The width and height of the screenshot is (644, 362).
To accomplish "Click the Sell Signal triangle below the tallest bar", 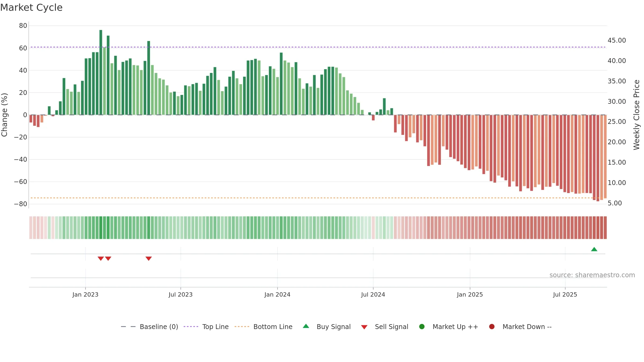I will click(x=101, y=258).
